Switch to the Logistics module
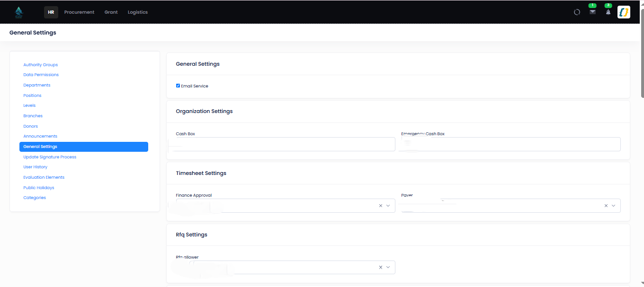Viewport: 644px width, 287px height. coord(138,12)
